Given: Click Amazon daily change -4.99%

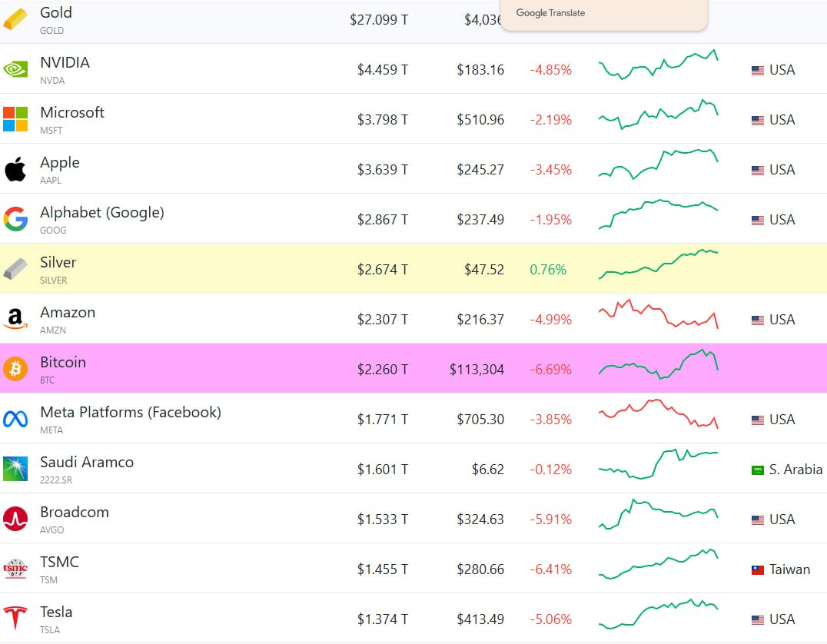Looking at the screenshot, I should coord(550,320).
